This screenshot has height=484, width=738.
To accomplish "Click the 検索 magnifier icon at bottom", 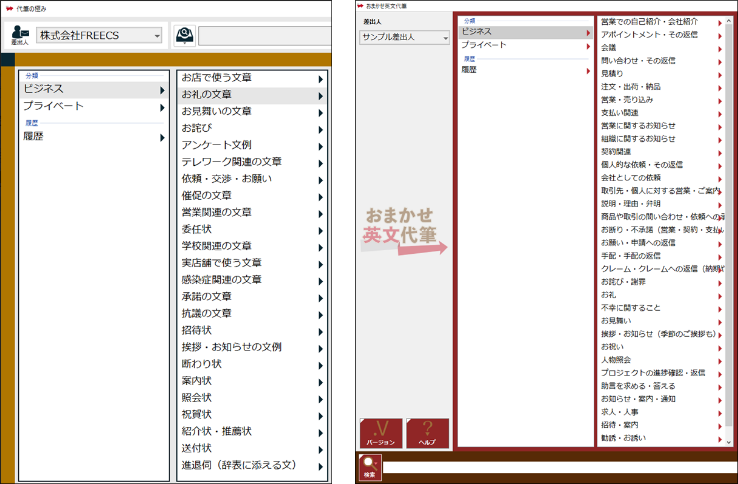I will click(370, 466).
